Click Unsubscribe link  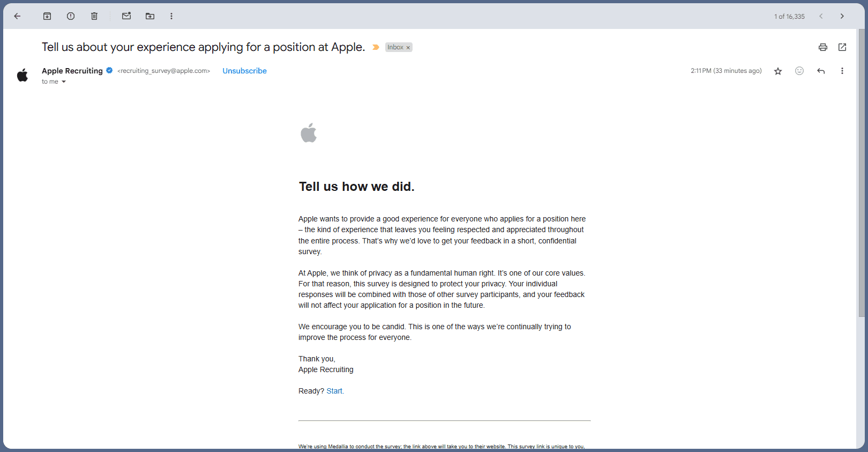pyautogui.click(x=244, y=71)
